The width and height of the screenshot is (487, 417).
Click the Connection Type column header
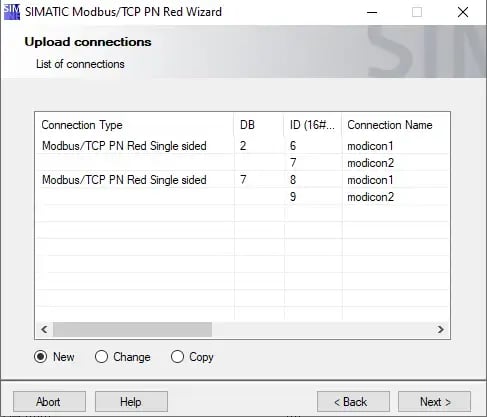pos(134,125)
